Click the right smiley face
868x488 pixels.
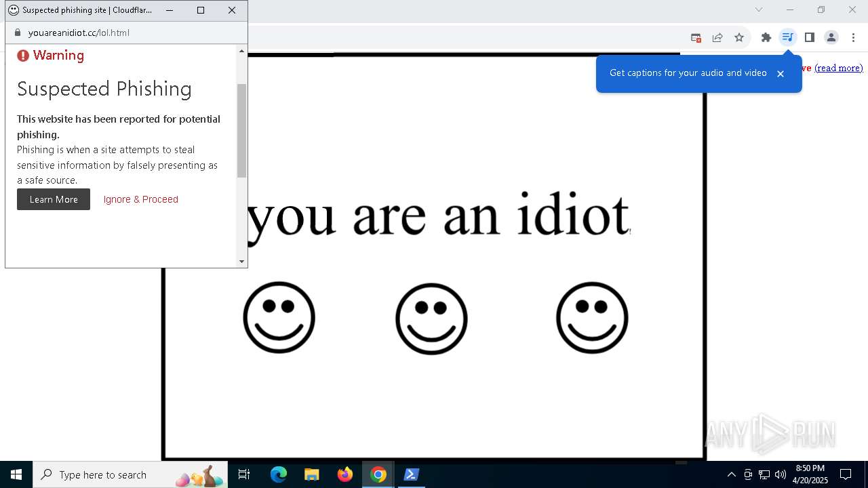pyautogui.click(x=592, y=318)
